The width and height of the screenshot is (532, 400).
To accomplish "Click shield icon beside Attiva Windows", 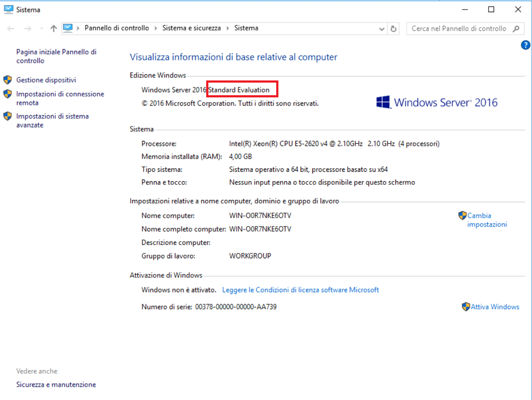I will click(466, 307).
